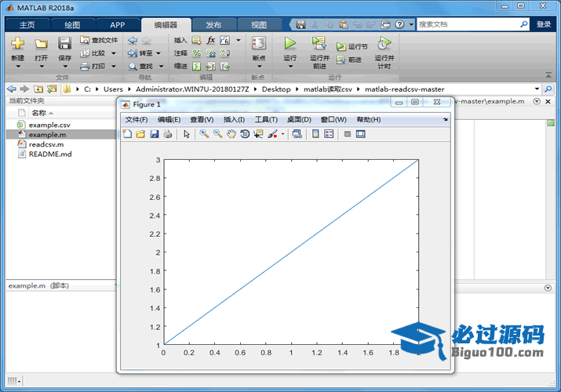The height and width of the screenshot is (392, 561).
Task: Open the 视图 (View) tab
Action: pos(259,24)
